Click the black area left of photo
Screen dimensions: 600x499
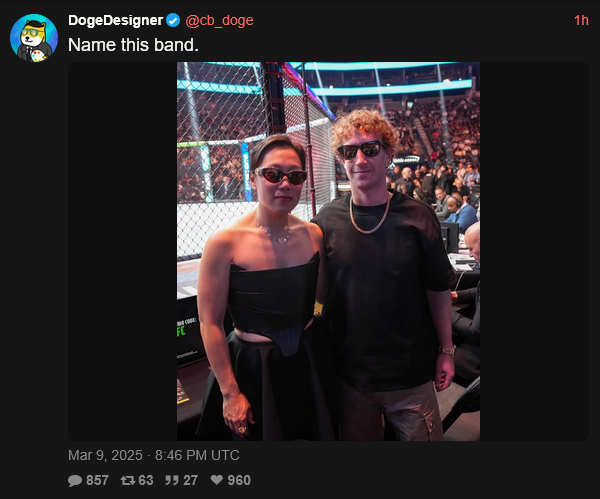(x=122, y=251)
